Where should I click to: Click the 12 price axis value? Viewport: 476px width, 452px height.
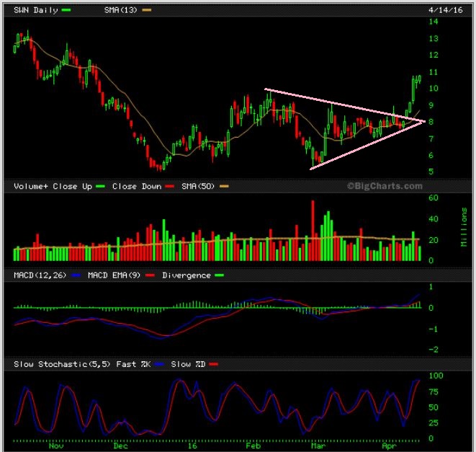click(434, 55)
